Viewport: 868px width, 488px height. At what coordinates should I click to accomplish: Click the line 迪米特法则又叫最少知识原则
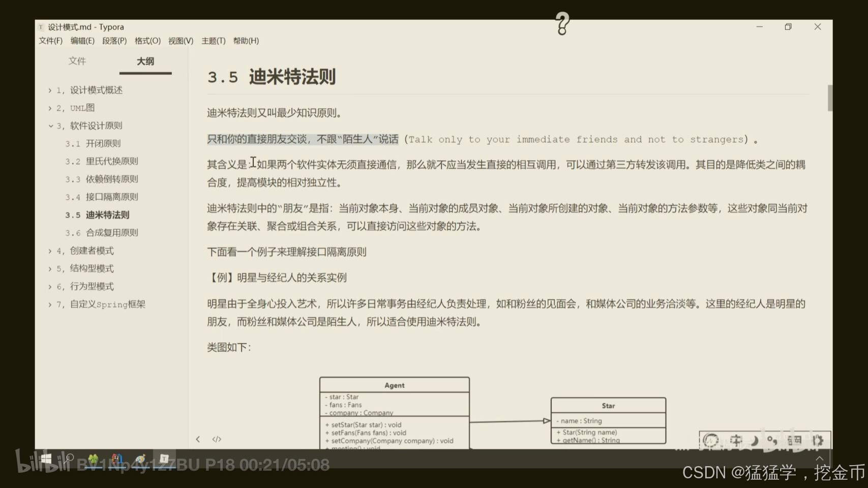pos(275,113)
